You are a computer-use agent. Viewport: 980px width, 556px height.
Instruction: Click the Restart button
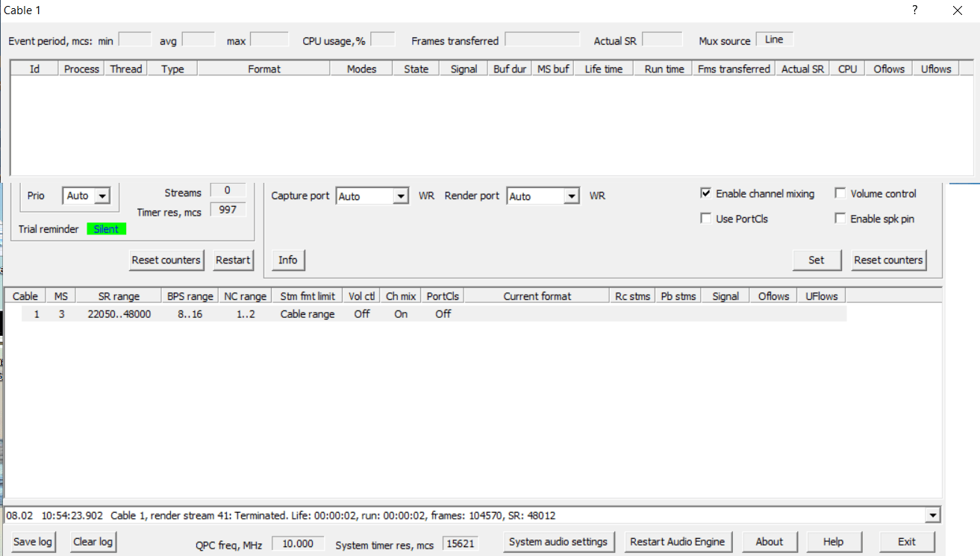(233, 260)
